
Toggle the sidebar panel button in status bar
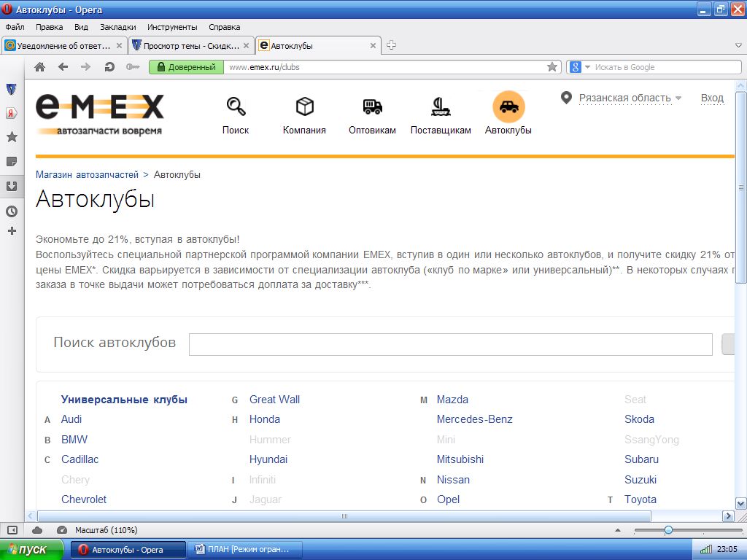coord(12,530)
